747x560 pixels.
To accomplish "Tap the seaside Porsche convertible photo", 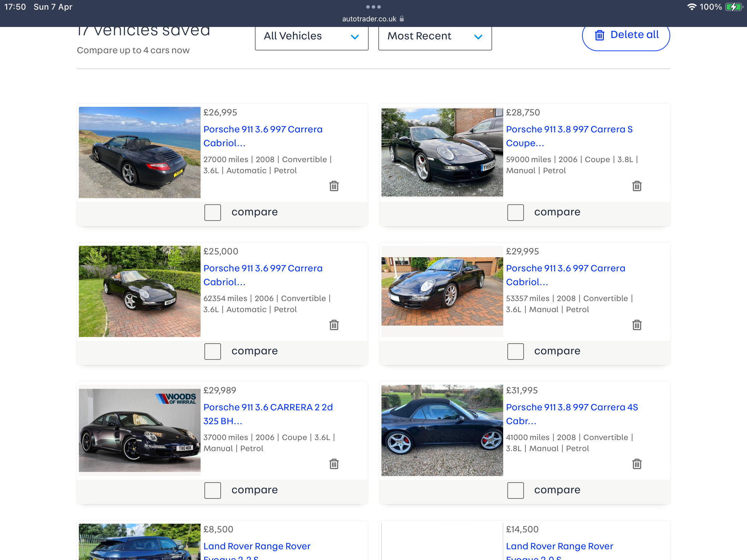I will 140,152.
